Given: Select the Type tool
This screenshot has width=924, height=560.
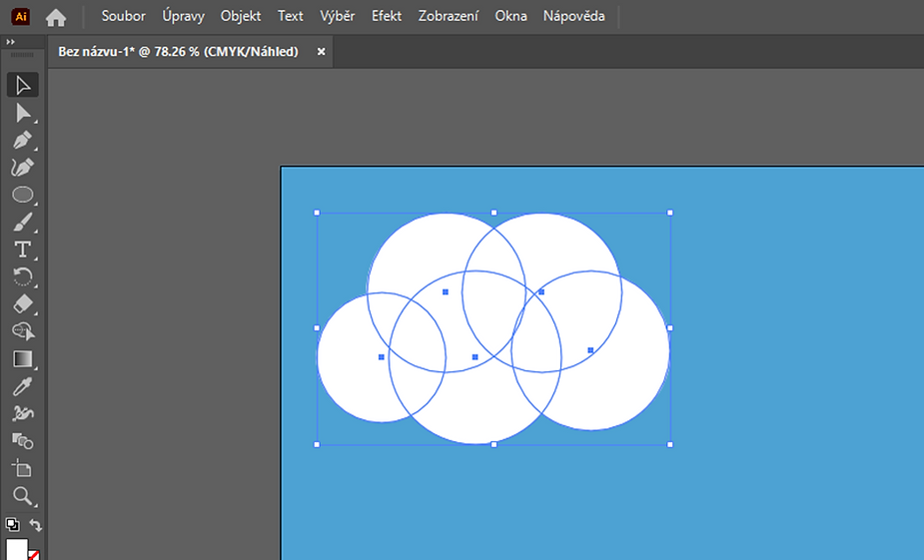Looking at the screenshot, I should pyautogui.click(x=23, y=250).
